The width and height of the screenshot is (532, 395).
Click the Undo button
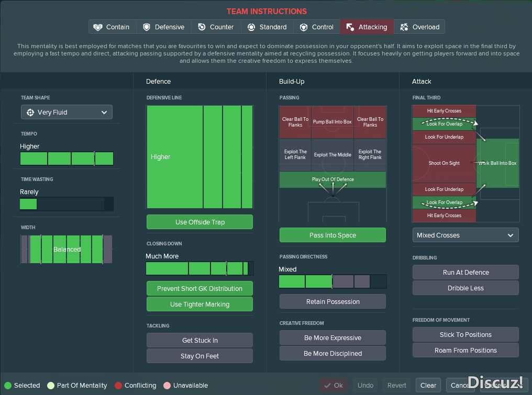[365, 386]
